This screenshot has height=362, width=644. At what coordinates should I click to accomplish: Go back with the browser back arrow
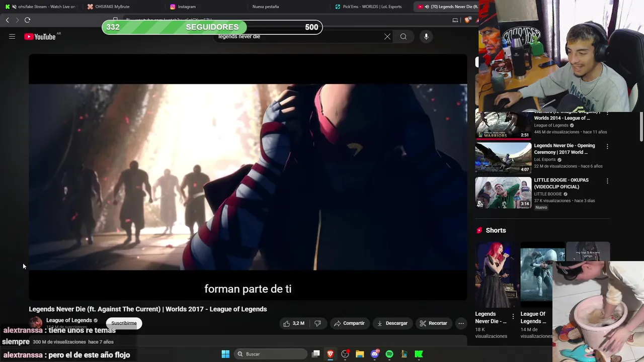click(x=7, y=20)
